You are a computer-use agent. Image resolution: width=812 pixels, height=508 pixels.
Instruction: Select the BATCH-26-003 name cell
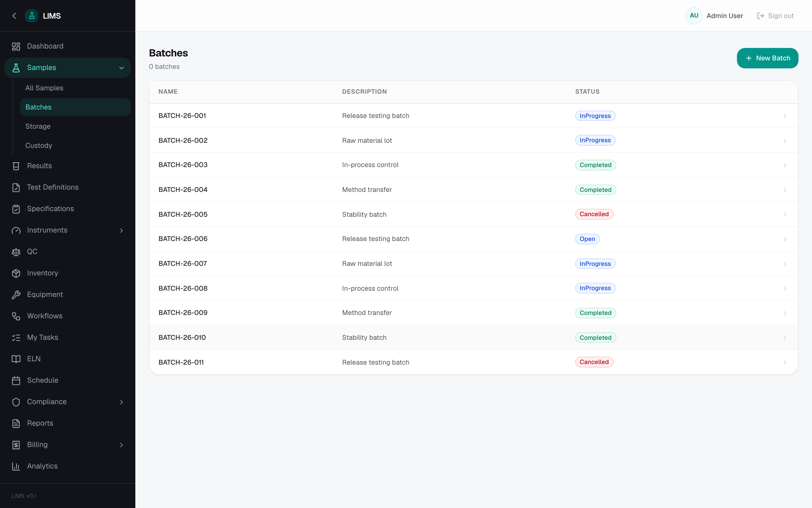pos(183,165)
